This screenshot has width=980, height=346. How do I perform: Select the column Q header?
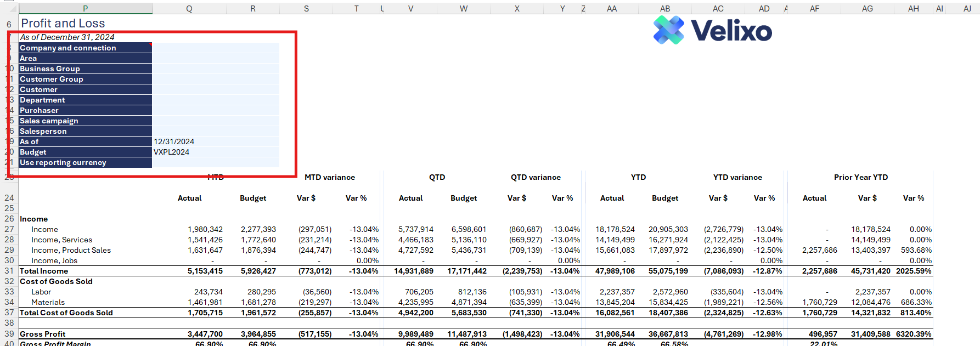point(189,8)
